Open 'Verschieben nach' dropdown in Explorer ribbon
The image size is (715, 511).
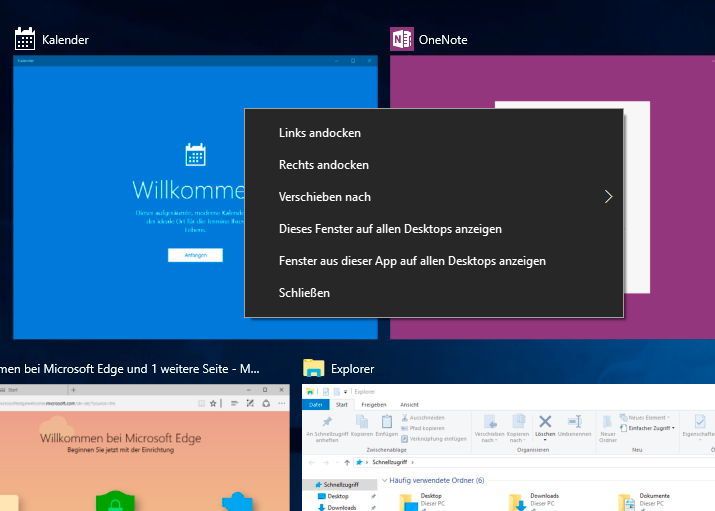pyautogui.click(x=489, y=428)
